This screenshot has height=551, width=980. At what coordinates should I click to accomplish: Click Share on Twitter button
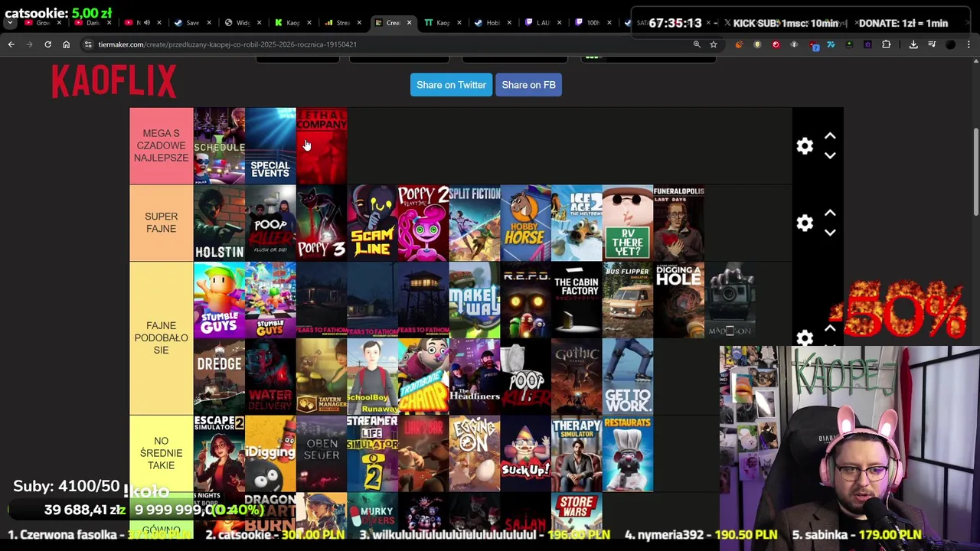pyautogui.click(x=451, y=85)
